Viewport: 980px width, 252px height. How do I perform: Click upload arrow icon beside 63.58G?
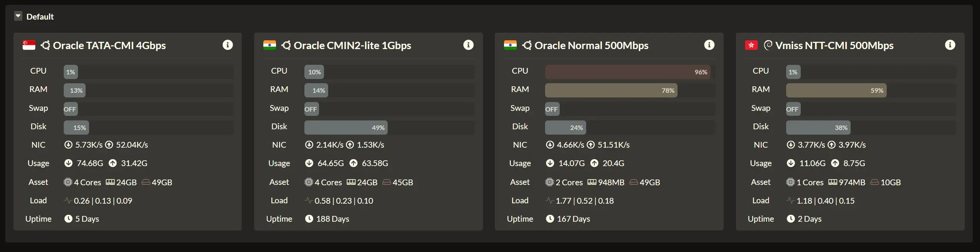(x=353, y=163)
